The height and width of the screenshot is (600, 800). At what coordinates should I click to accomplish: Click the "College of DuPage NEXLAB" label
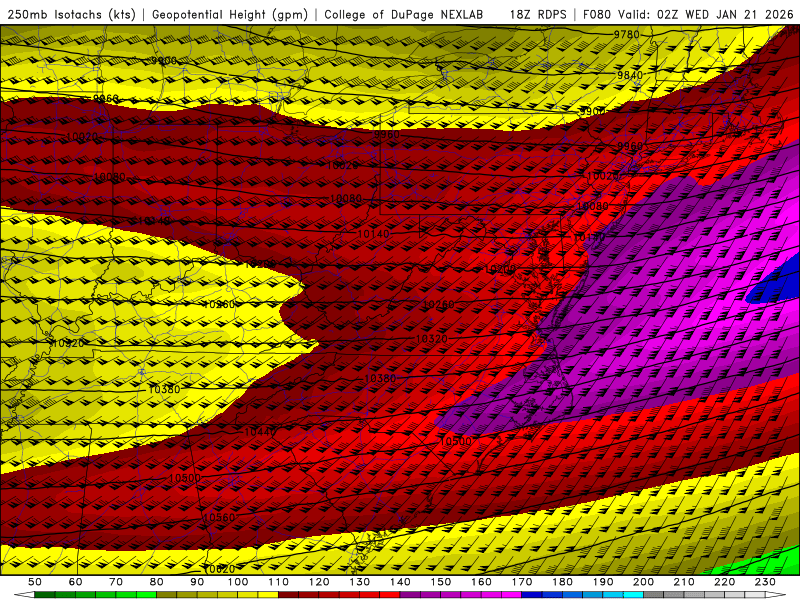click(x=404, y=14)
